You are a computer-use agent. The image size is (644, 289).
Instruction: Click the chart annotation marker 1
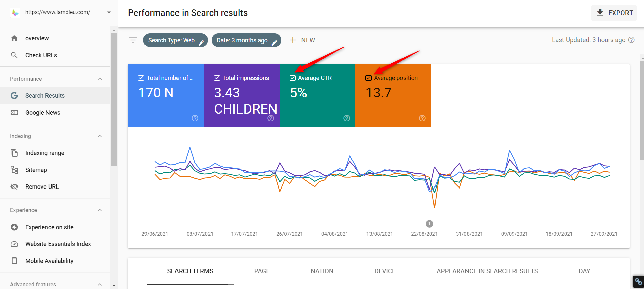click(x=429, y=224)
